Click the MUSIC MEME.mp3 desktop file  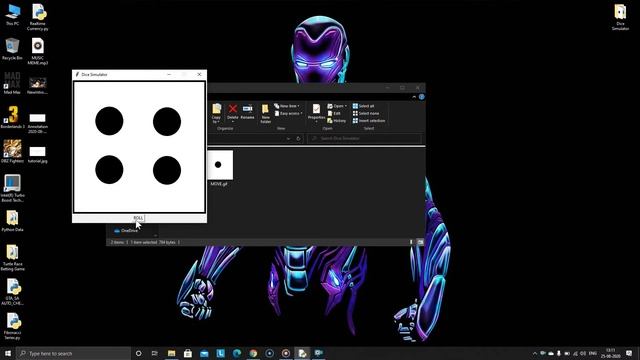38,51
